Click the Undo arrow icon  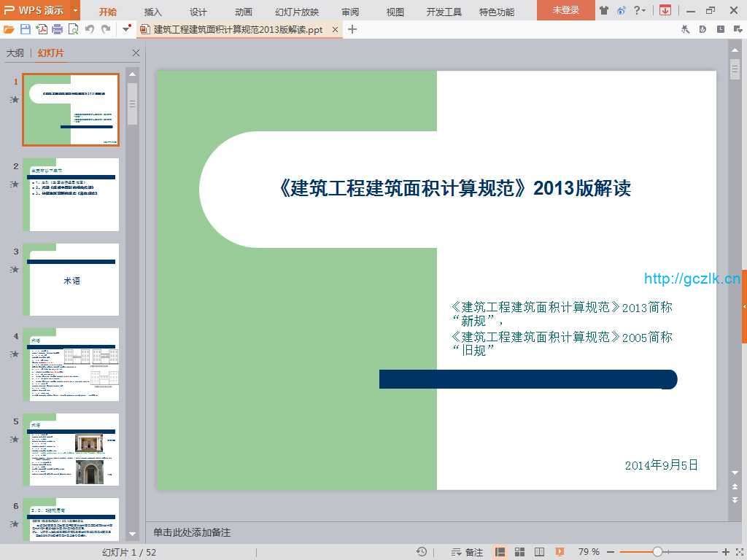(x=89, y=29)
